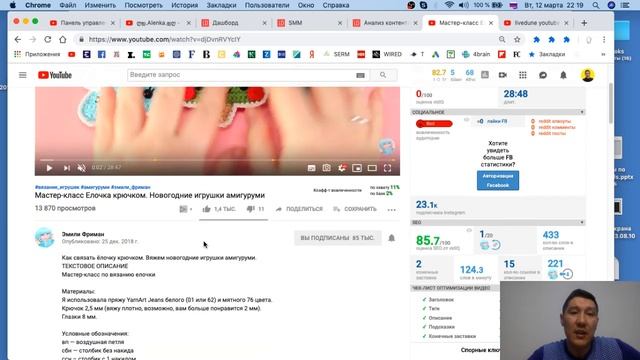
Task: Open on-screen keyboard in search box
Action: pyautogui.click(x=360, y=75)
